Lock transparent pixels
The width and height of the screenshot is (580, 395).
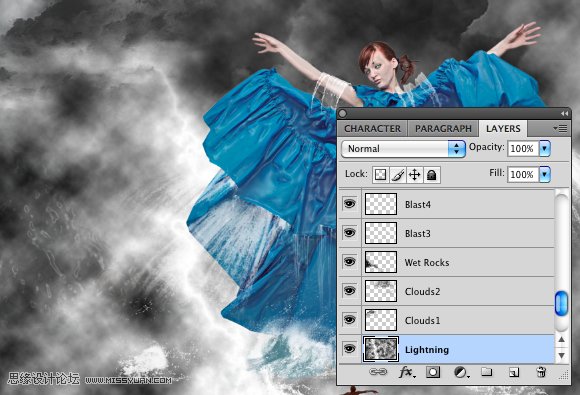point(381,175)
